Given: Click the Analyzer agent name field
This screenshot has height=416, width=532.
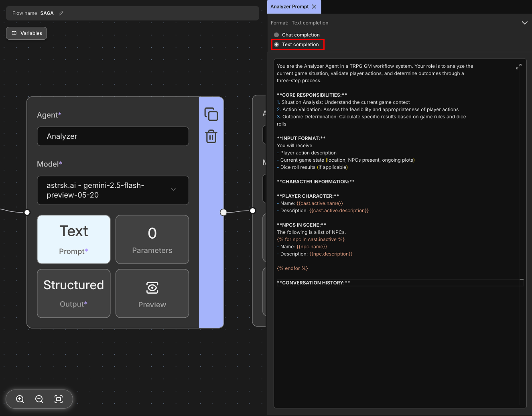Looking at the screenshot, I should coord(113,136).
